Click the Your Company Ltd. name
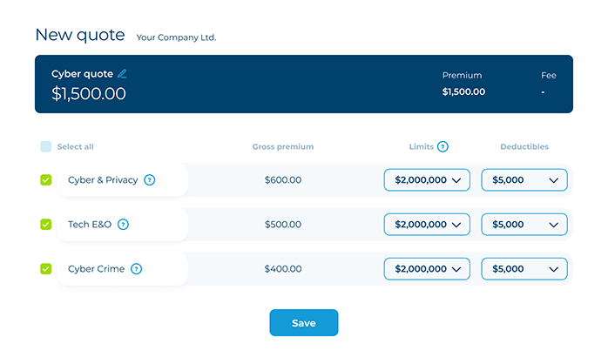Viewport: 608px width, 364px height. point(176,37)
